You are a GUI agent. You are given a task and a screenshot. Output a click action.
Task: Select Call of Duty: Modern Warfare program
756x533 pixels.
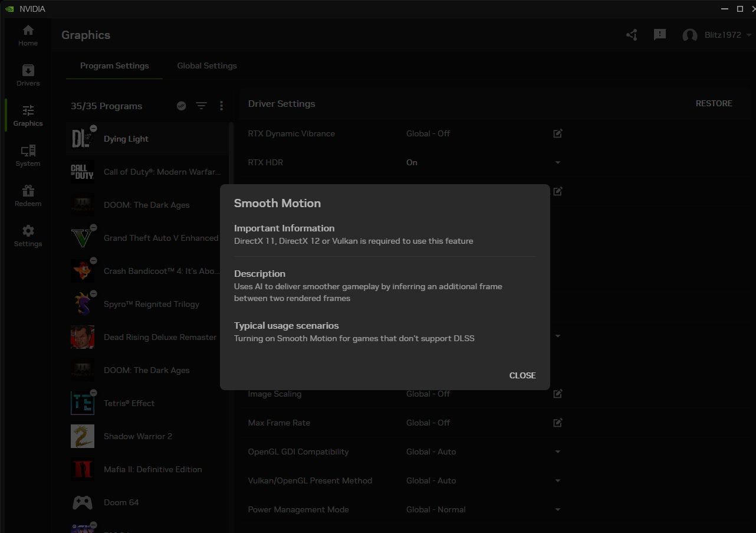(x=147, y=172)
